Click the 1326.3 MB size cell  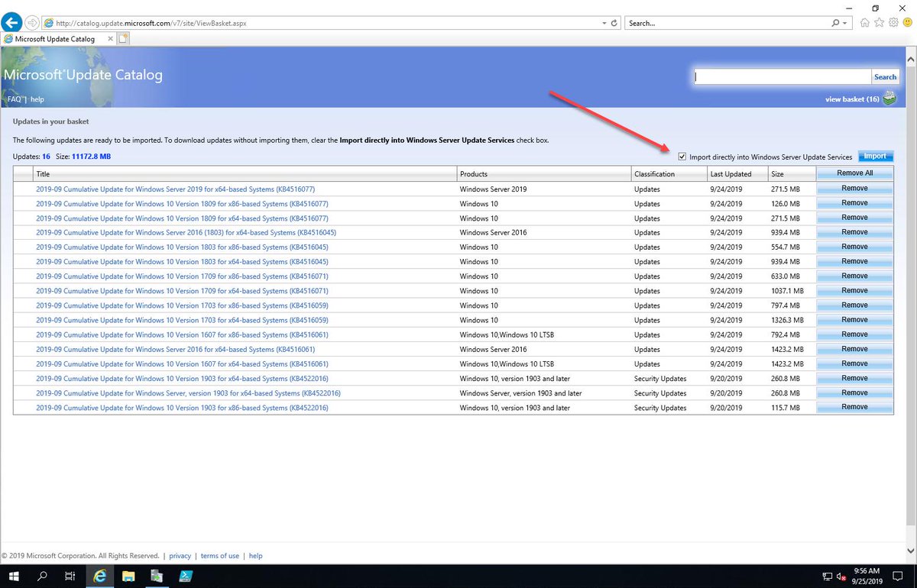point(787,320)
